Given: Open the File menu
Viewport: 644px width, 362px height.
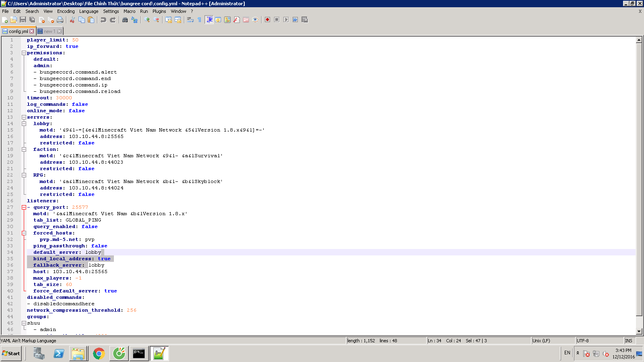Looking at the screenshot, I should 5,11.
